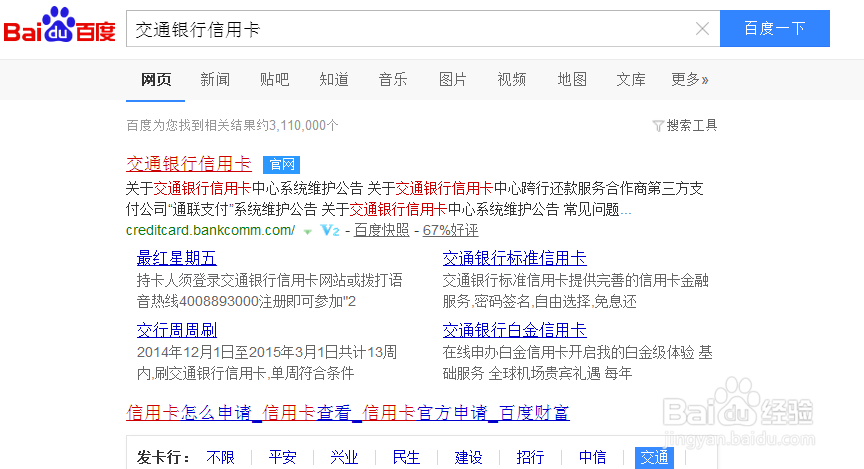Go to the 知道 tab

[x=334, y=80]
